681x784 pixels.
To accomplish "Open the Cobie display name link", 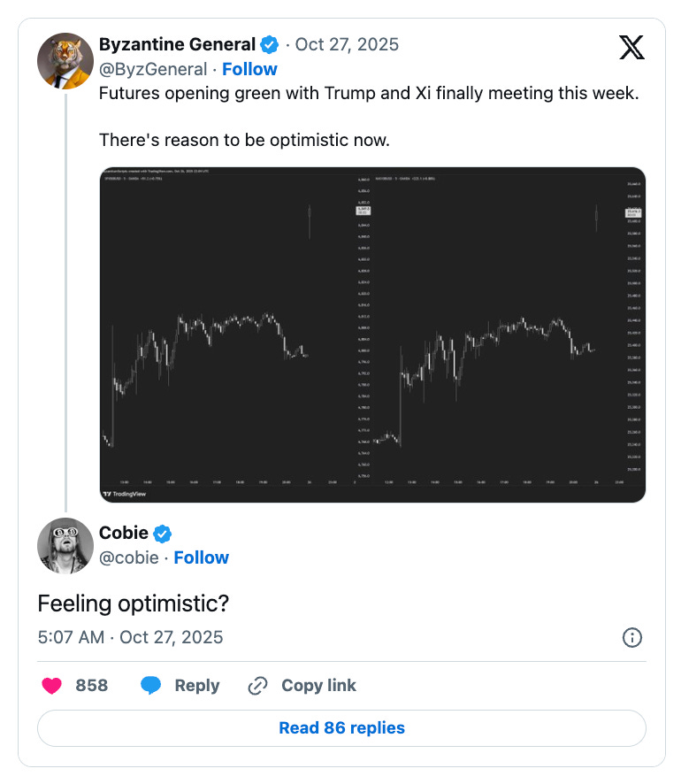I will pos(124,534).
